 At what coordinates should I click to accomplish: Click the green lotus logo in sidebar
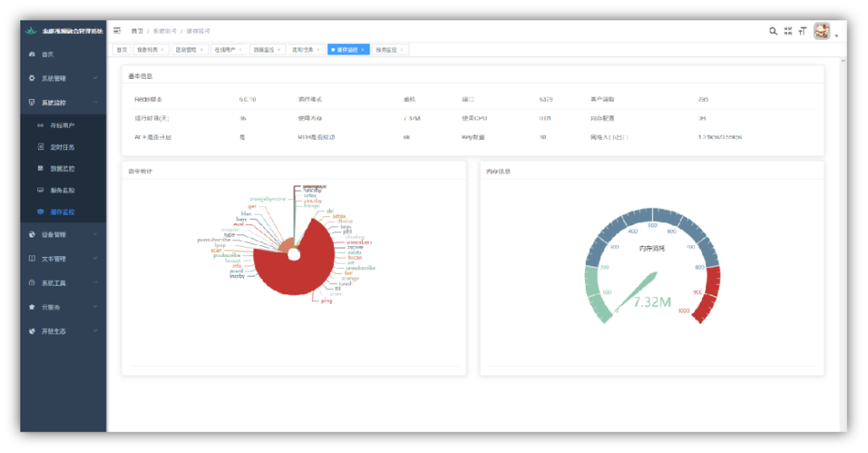coord(31,31)
